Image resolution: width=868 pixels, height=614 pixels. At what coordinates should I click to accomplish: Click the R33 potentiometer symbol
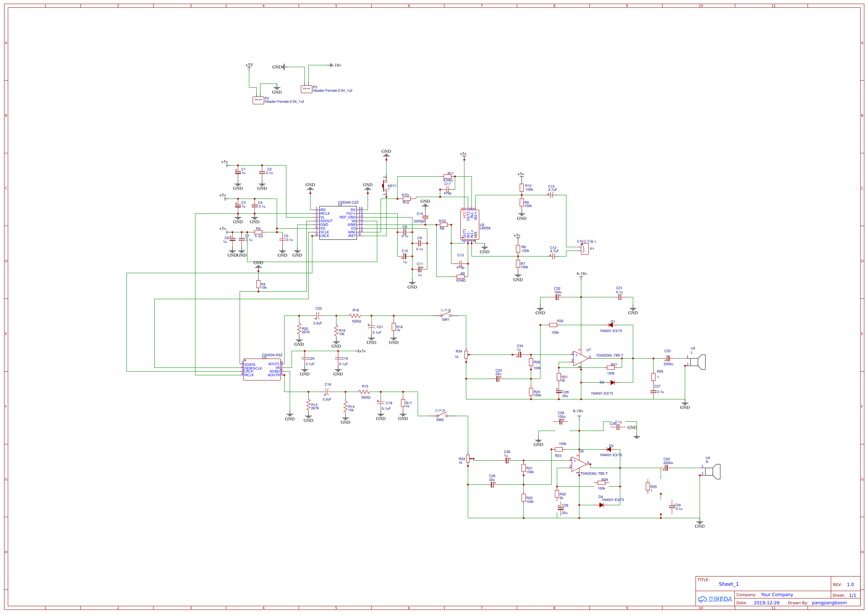(x=468, y=458)
